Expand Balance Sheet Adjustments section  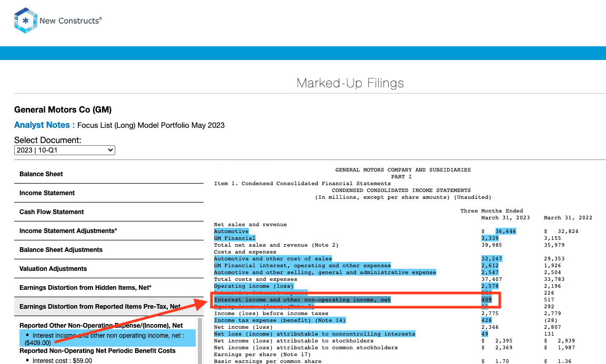(108, 250)
